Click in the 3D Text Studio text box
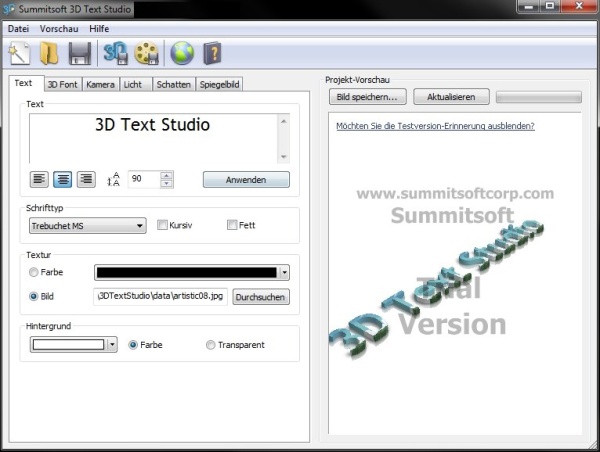Image resolution: width=600 pixels, height=452 pixels. pyautogui.click(x=154, y=139)
